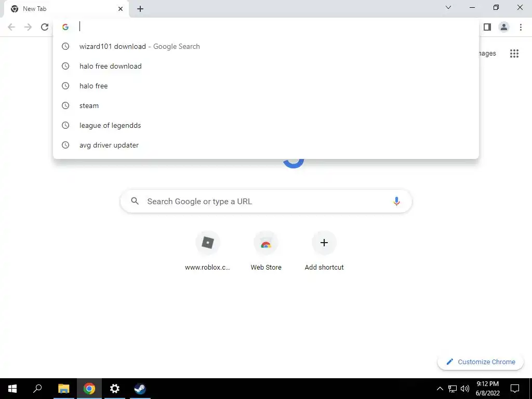Click the Add shortcut plus tile
The image size is (532, 399).
pyautogui.click(x=324, y=251)
